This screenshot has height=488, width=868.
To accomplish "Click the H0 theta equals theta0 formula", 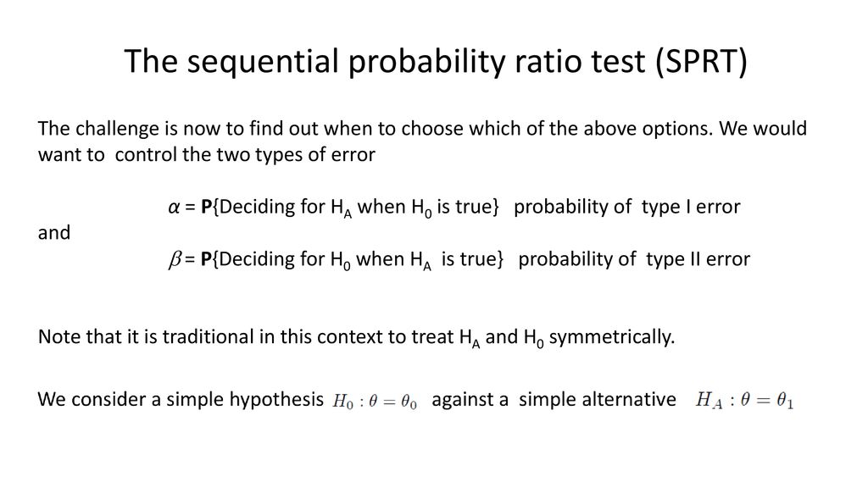I will [375, 401].
